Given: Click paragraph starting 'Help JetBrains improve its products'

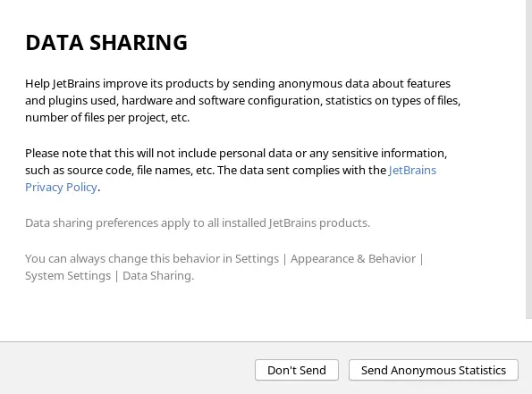Looking at the screenshot, I should (x=243, y=101).
